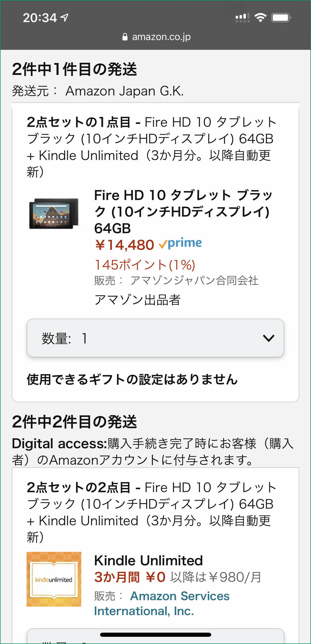Viewport: 311px width, 644px height.
Task: Tap the cellular signal bars icon
Action: (x=242, y=18)
